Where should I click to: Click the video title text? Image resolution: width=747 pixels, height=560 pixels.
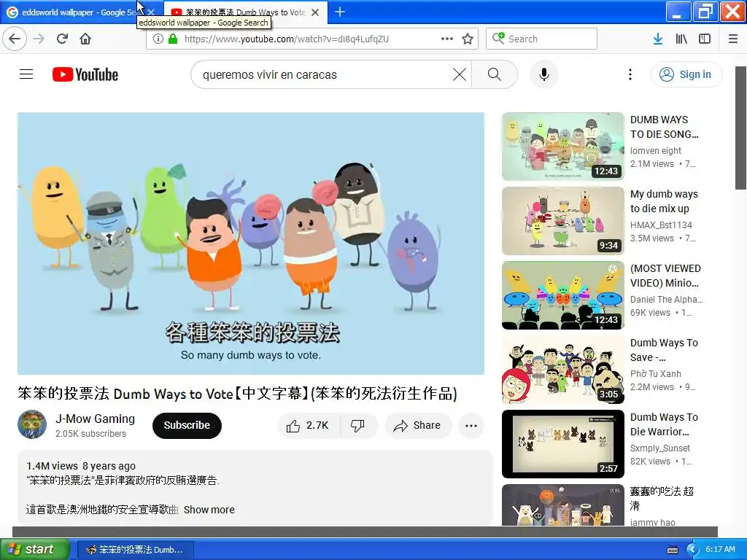[237, 393]
